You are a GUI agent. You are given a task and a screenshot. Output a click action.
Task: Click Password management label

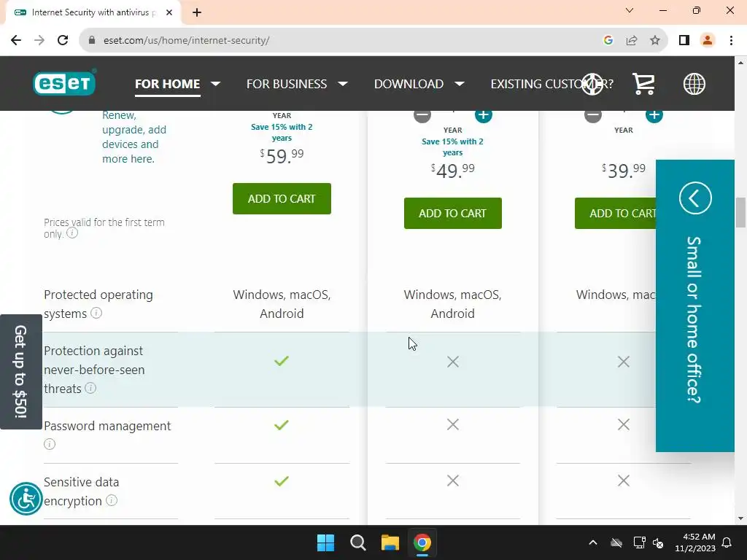tap(107, 426)
